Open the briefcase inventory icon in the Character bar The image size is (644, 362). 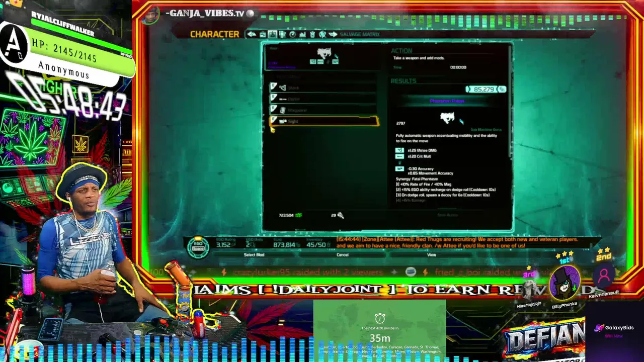pos(262,34)
